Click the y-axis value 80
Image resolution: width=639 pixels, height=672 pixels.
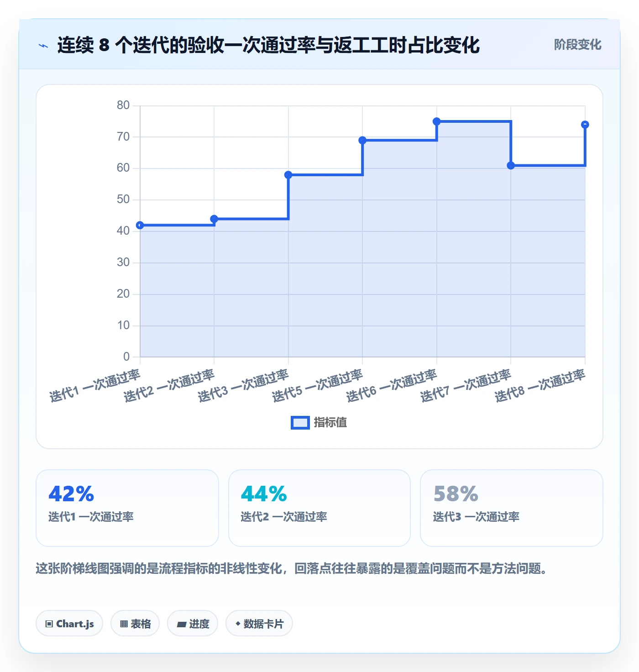click(x=123, y=105)
